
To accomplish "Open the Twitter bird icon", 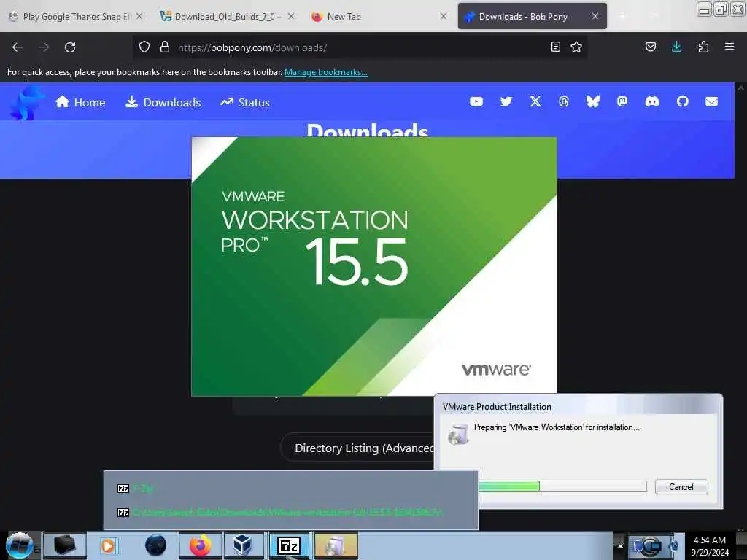I will pos(506,101).
